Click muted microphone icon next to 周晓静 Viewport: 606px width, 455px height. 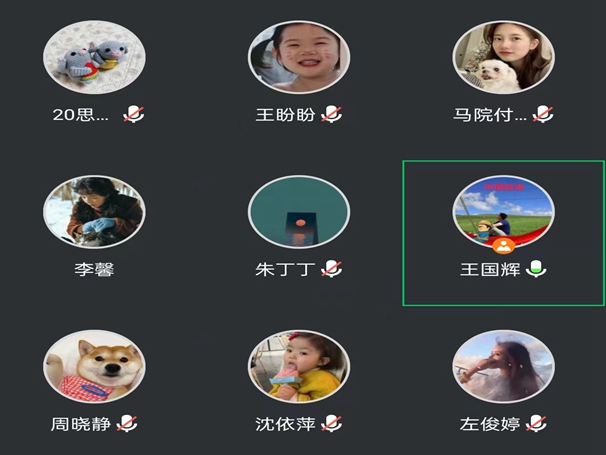(x=127, y=424)
